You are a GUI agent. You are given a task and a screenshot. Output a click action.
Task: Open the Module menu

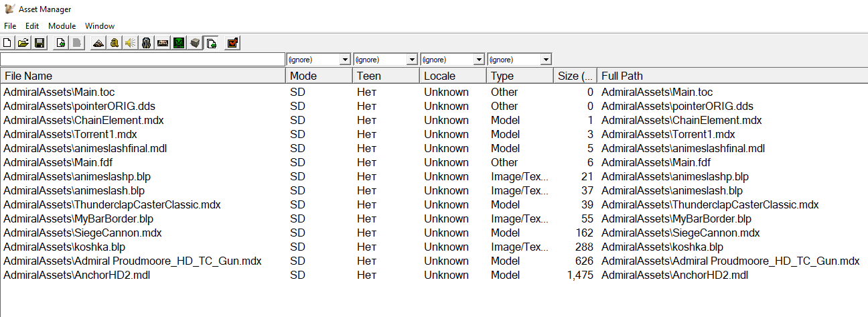point(62,26)
